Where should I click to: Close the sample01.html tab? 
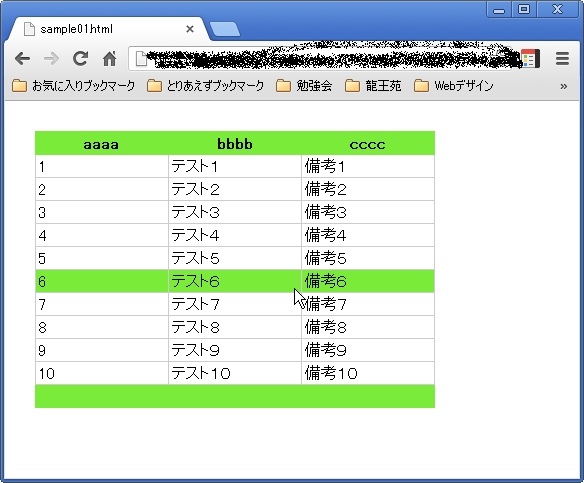click(x=190, y=29)
